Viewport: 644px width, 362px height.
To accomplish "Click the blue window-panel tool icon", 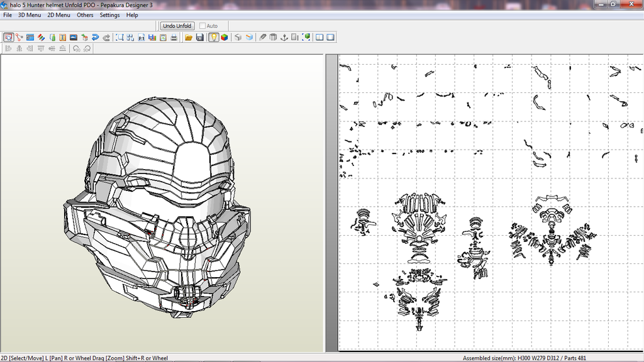I will tap(30, 37).
